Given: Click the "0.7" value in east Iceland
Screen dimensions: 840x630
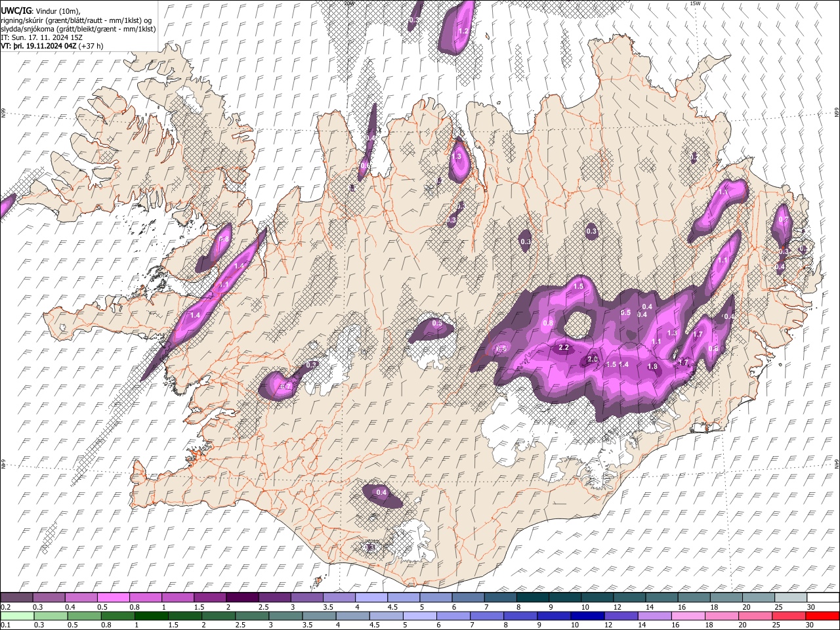Looking at the screenshot, I should (x=782, y=219).
